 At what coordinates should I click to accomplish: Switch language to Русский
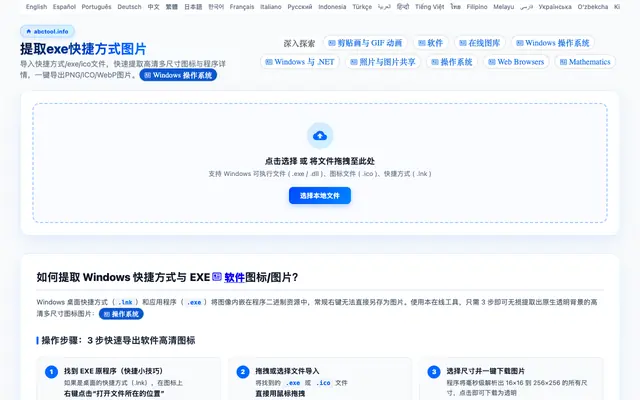(300, 7)
